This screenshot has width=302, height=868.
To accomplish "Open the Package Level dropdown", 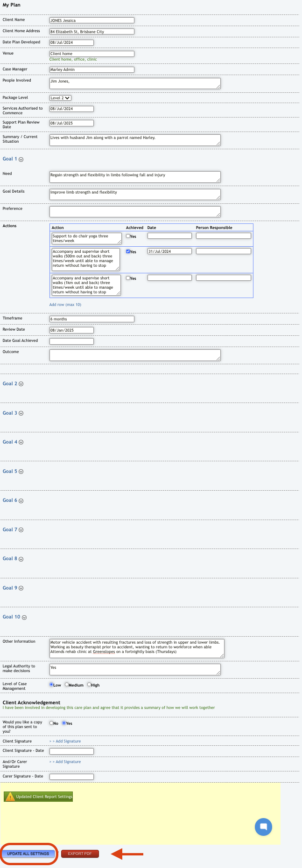I will pyautogui.click(x=60, y=98).
